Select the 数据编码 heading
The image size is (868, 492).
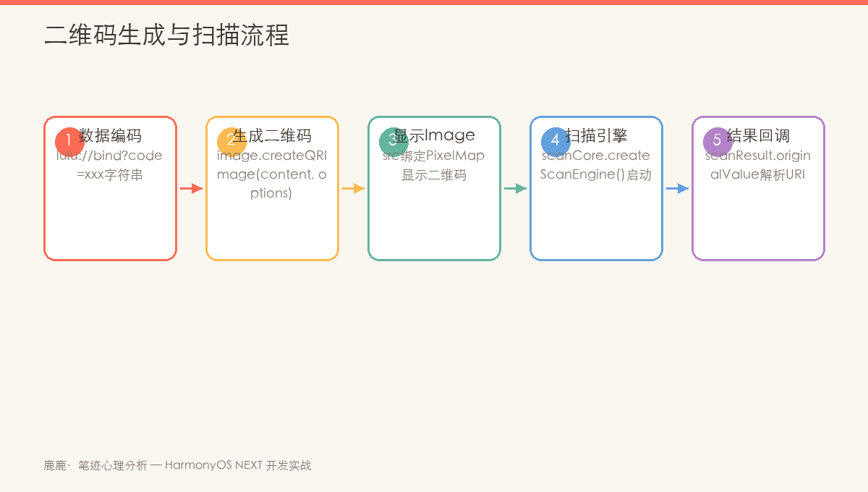click(x=110, y=135)
